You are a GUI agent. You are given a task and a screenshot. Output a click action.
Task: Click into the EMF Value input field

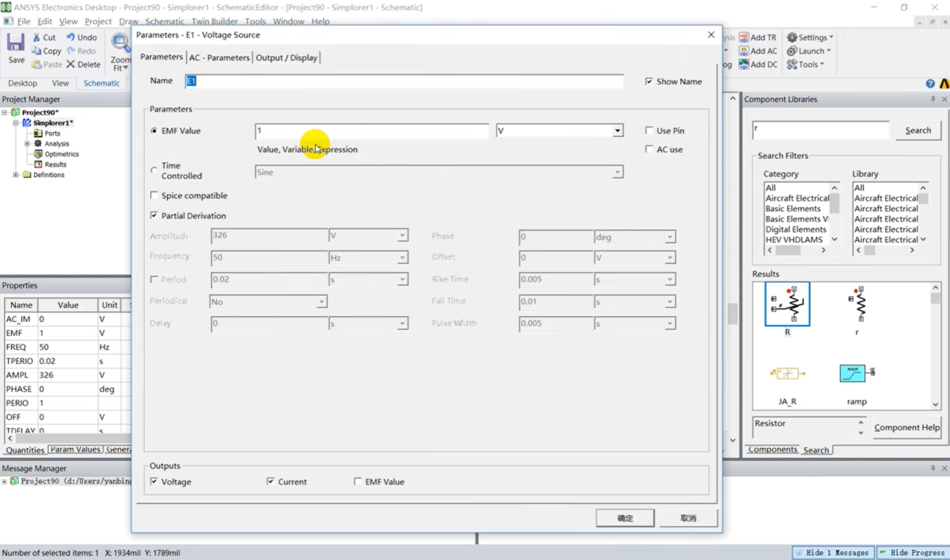point(372,131)
